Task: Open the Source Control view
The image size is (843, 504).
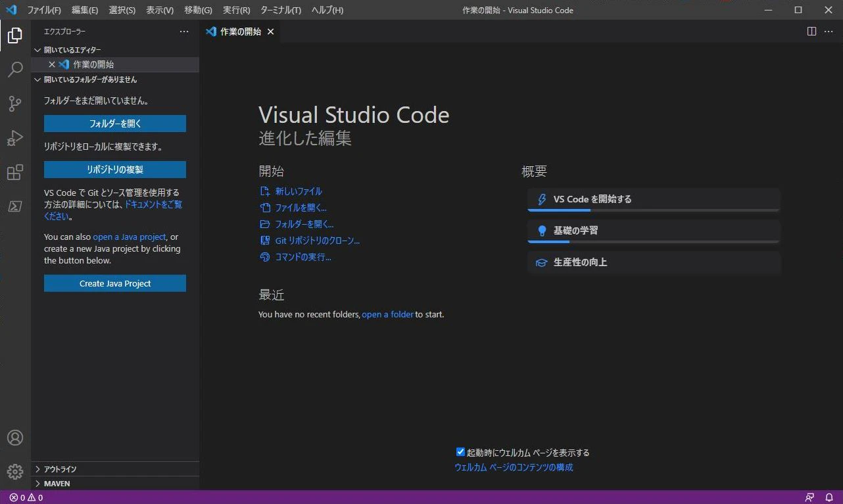Action: tap(15, 104)
